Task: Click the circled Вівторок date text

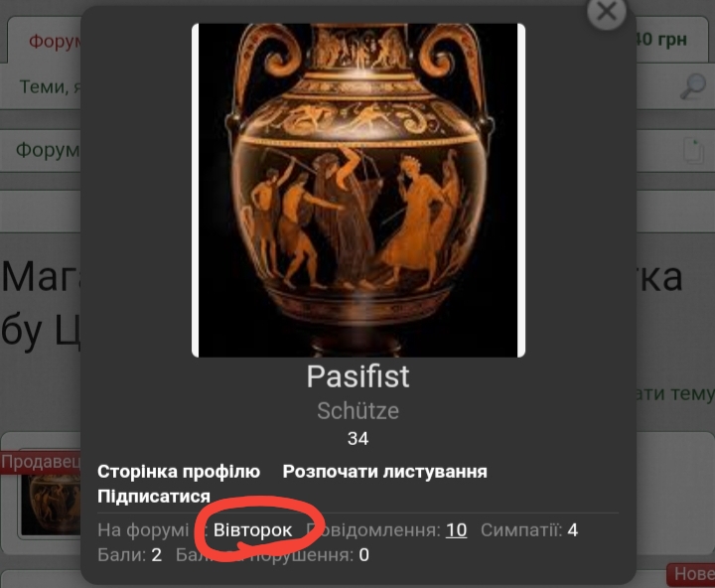Action: tap(252, 530)
